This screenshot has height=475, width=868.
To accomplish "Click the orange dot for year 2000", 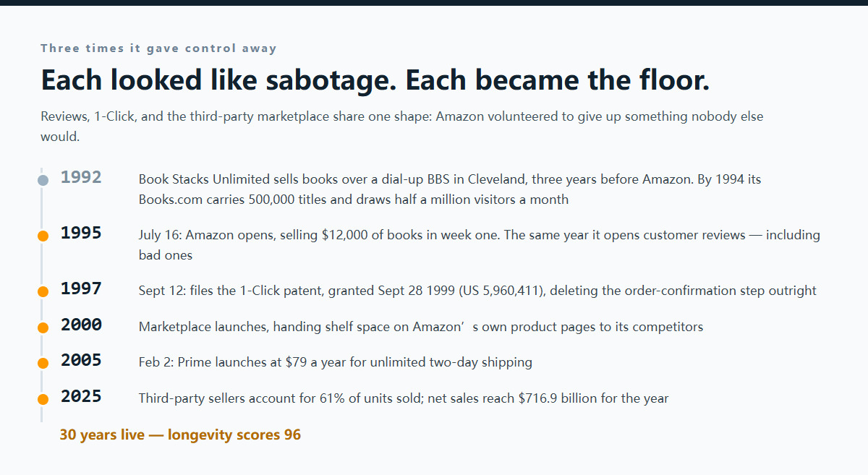I will 43,328.
